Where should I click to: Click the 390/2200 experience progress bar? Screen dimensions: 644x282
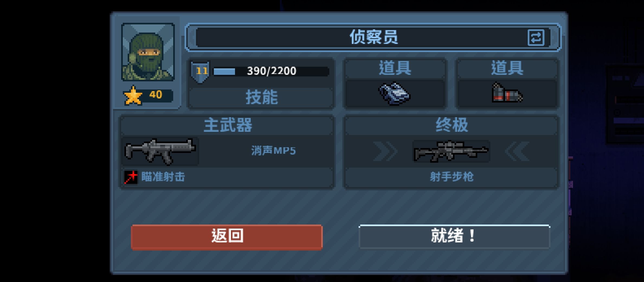pyautogui.click(x=271, y=71)
